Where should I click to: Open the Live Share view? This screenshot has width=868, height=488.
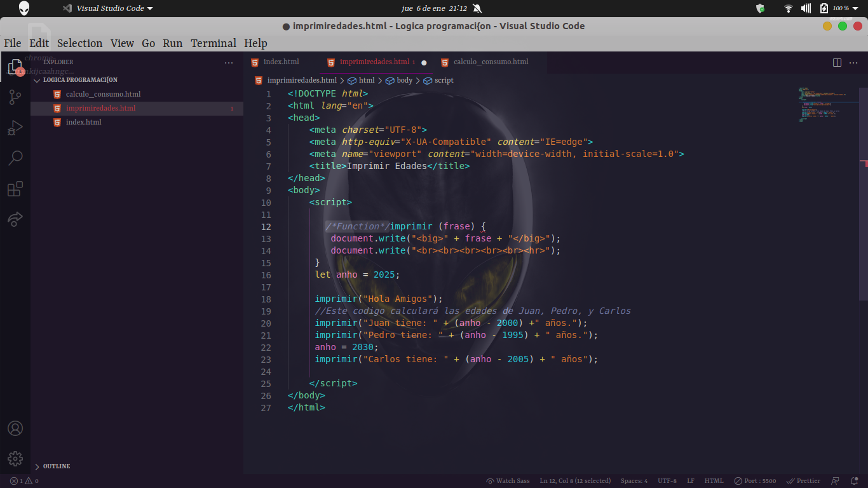click(x=15, y=219)
